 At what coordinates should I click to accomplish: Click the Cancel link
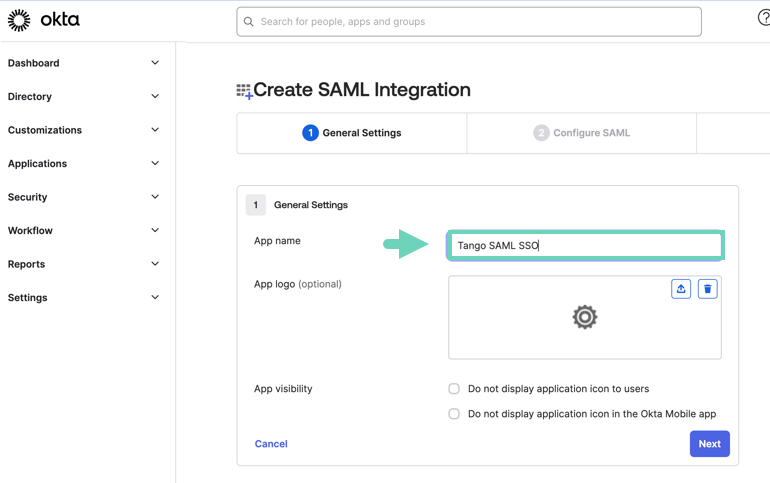pyautogui.click(x=271, y=444)
